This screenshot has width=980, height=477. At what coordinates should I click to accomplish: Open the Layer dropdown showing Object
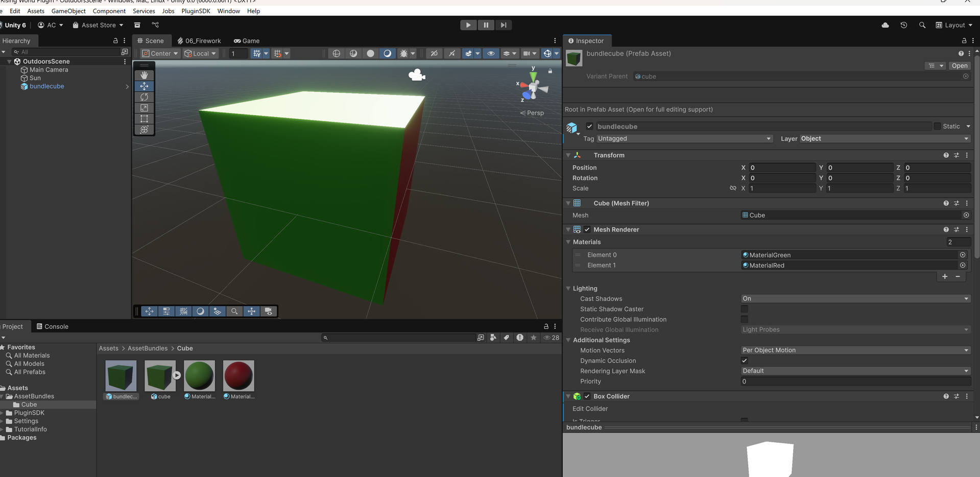[884, 139]
